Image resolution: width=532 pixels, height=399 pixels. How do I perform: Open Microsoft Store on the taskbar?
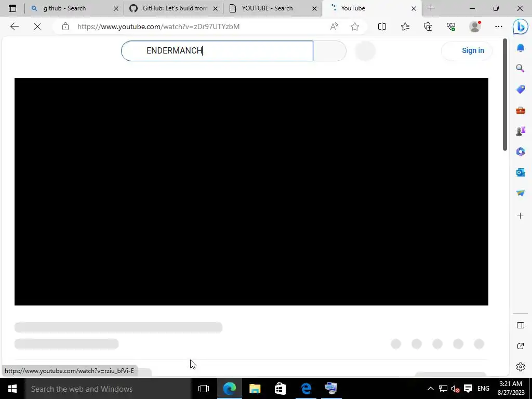click(x=280, y=389)
